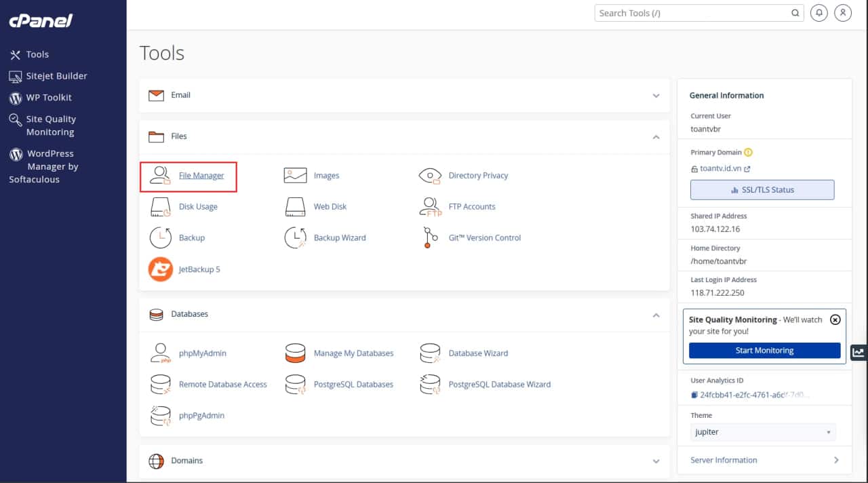The height and width of the screenshot is (483, 868).
Task: Click the Email section header label
Action: (180, 95)
